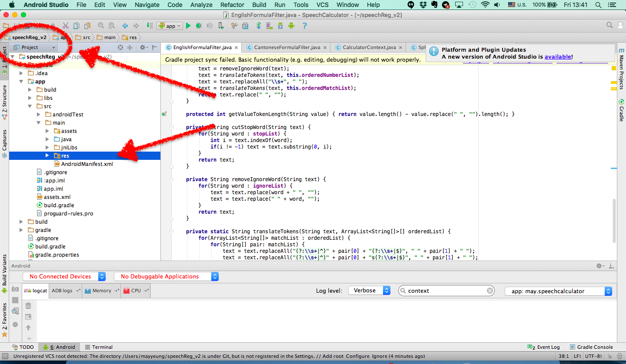The image size is (626, 364).
Task: Open the No Connected Devices dropdown
Action: 64,276
